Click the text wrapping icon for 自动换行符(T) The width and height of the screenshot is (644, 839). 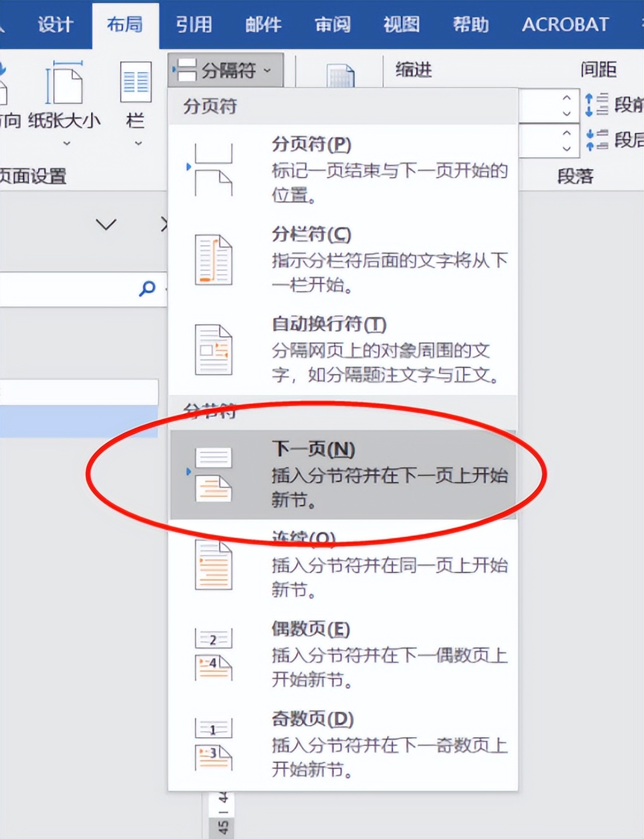tap(213, 349)
